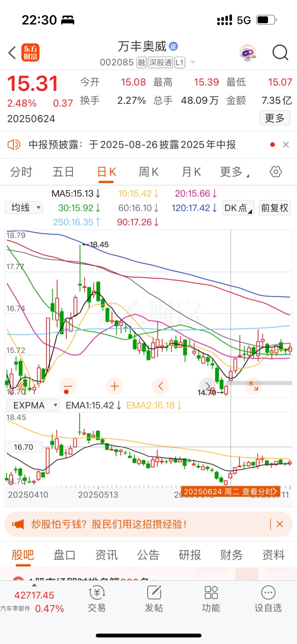Open the DK点 selector
Screen dimensions: 297x644
click(x=238, y=208)
